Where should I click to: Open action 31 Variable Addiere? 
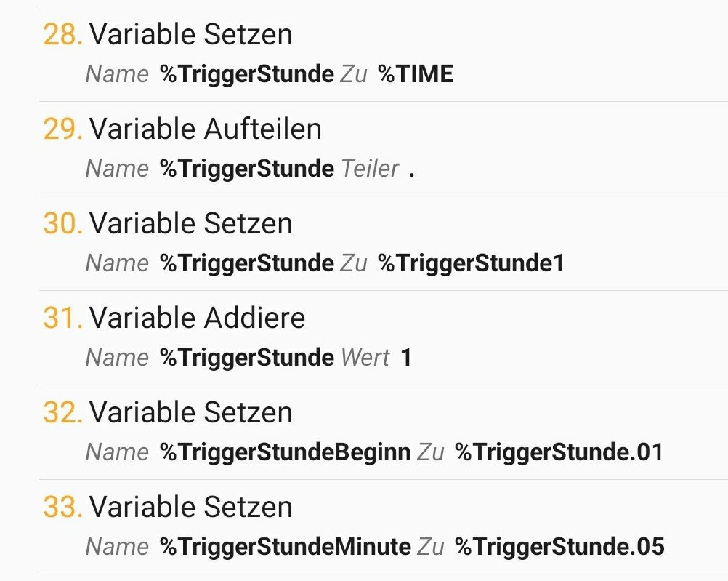384,338
